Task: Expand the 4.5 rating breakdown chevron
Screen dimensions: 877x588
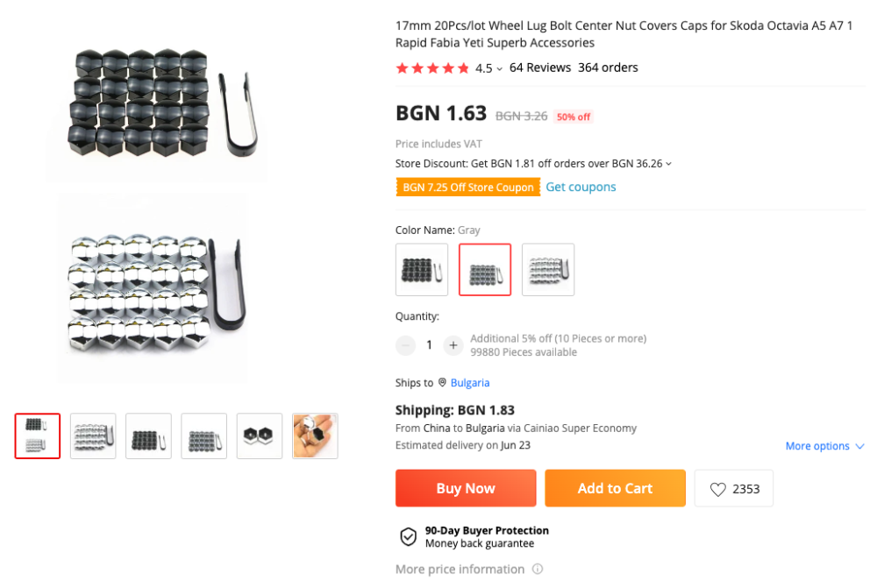Action: point(500,68)
